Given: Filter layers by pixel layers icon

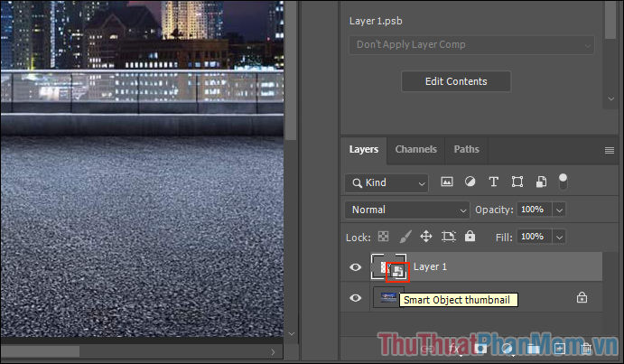Looking at the screenshot, I should coord(447,182).
